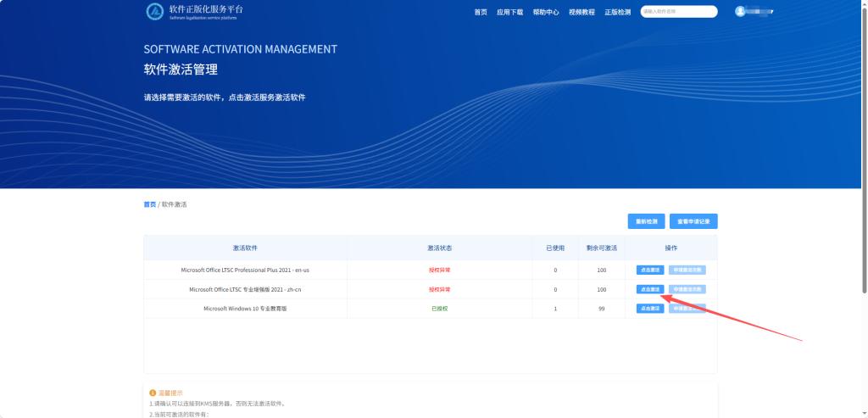
Task: Click the 软件激活管理 banner heading
Action: tap(181, 70)
